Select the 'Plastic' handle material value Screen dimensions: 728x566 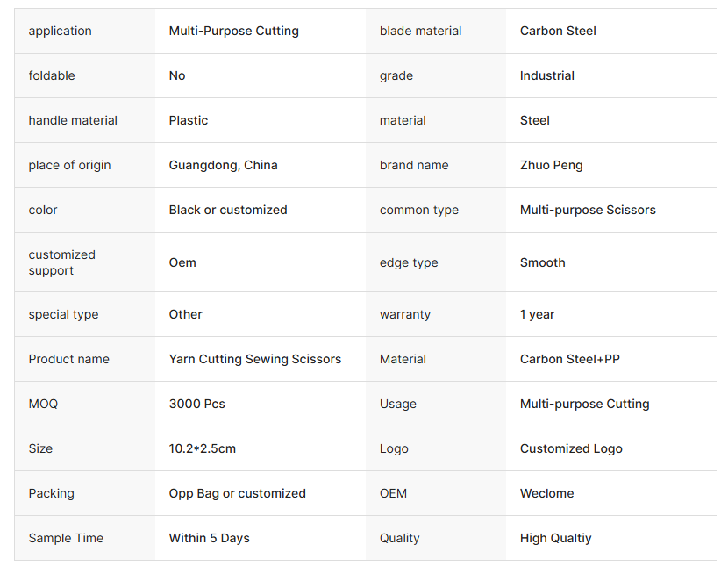(188, 121)
